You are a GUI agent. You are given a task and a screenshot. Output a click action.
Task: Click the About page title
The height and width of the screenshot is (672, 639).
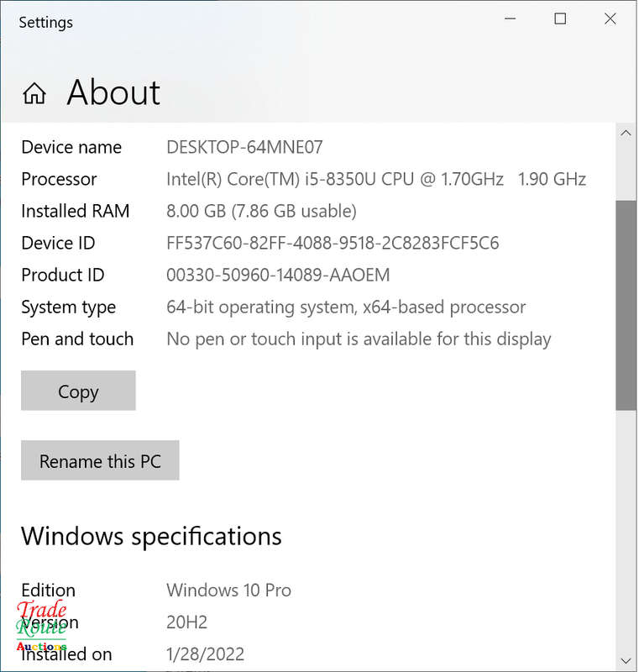pos(113,92)
